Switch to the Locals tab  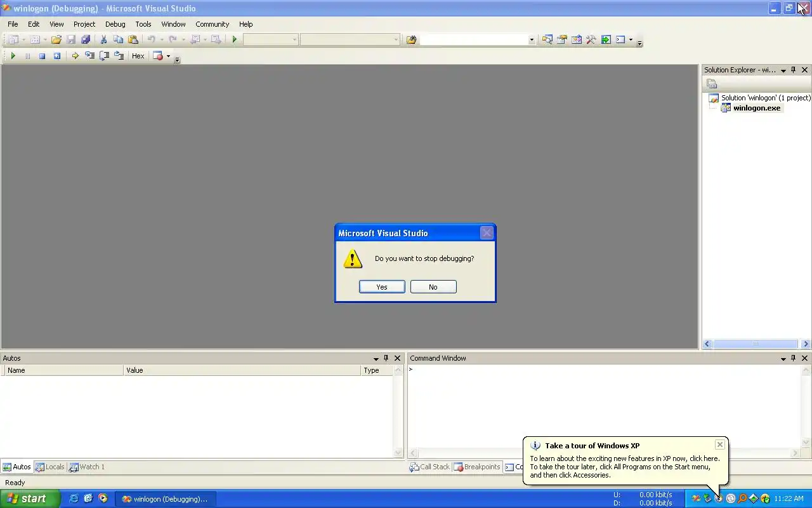[49, 467]
